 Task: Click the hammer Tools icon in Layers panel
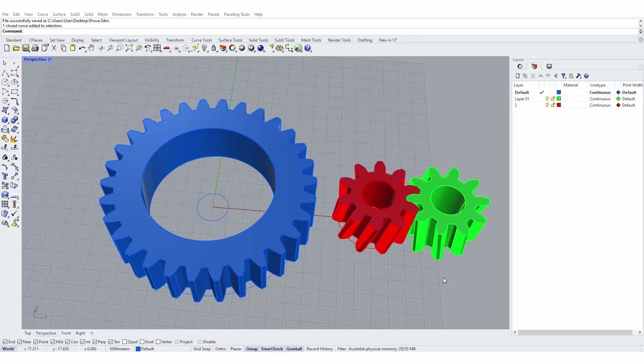pyautogui.click(x=579, y=76)
